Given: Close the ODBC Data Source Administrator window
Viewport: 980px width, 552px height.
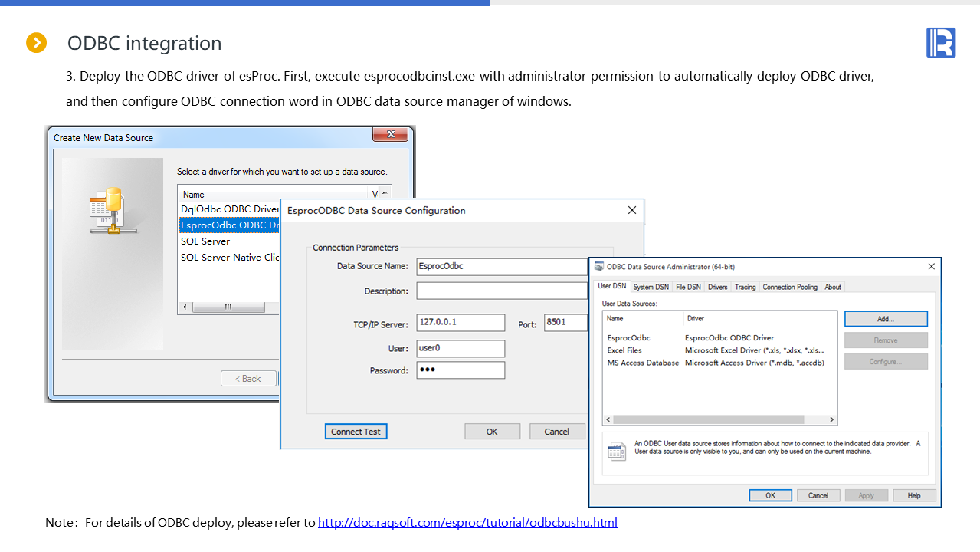Looking at the screenshot, I should click(x=932, y=267).
